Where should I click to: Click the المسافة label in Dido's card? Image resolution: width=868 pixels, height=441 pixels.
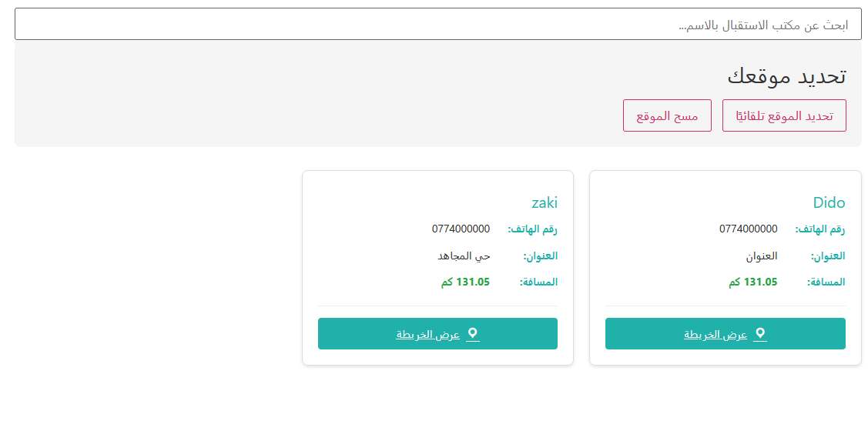[826, 282]
